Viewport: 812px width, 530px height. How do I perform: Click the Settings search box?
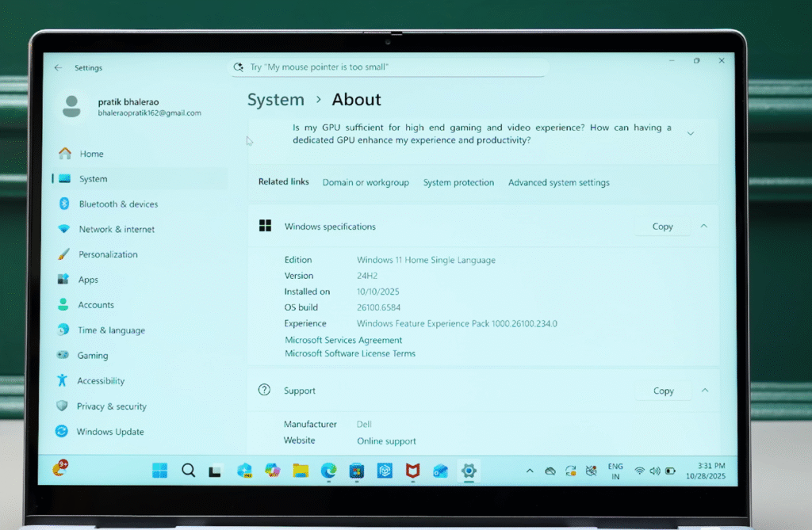point(389,67)
